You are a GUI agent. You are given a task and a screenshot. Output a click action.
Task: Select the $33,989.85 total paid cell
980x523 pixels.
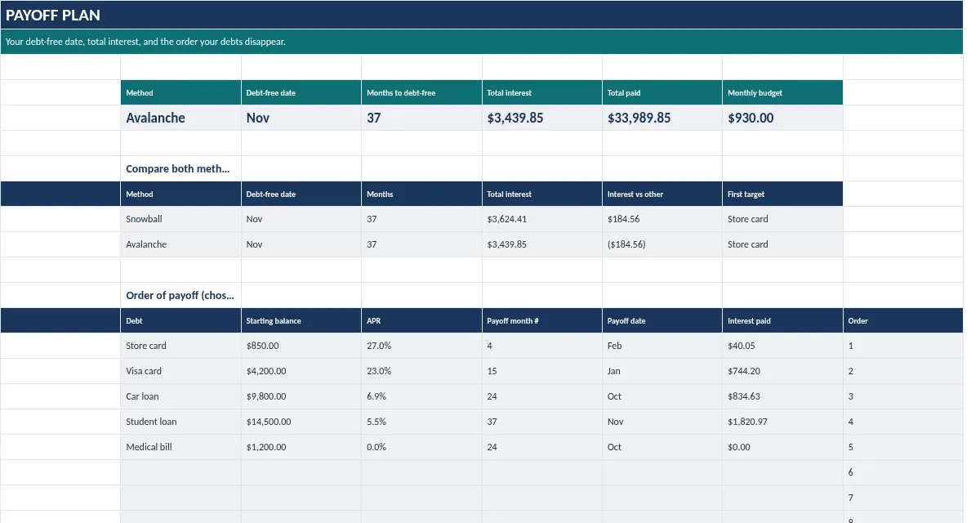(662, 118)
